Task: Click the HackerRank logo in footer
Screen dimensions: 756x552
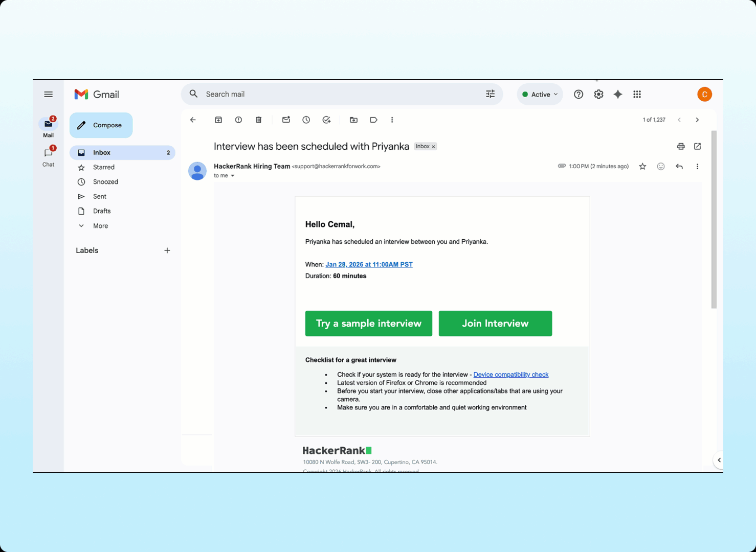Action: [x=337, y=450]
